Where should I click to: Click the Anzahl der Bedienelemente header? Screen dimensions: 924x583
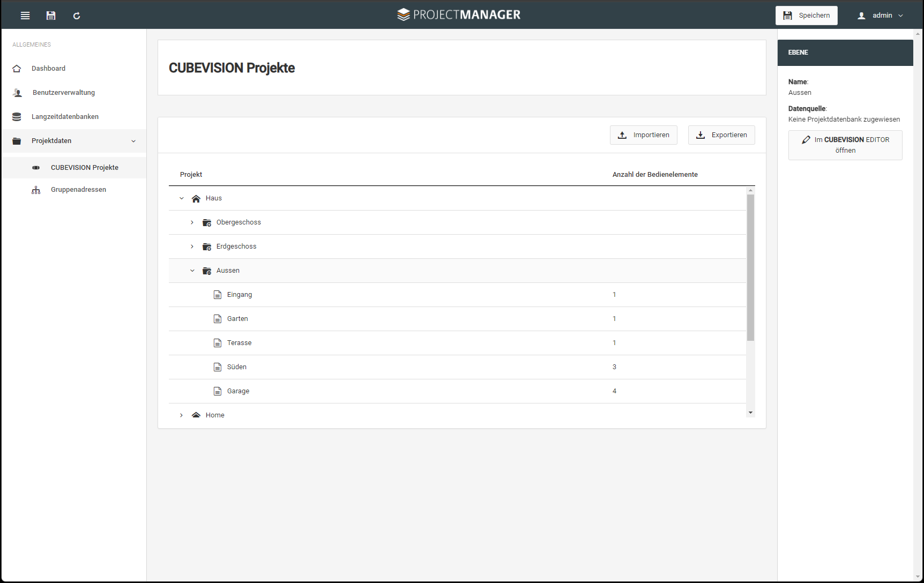[655, 175]
